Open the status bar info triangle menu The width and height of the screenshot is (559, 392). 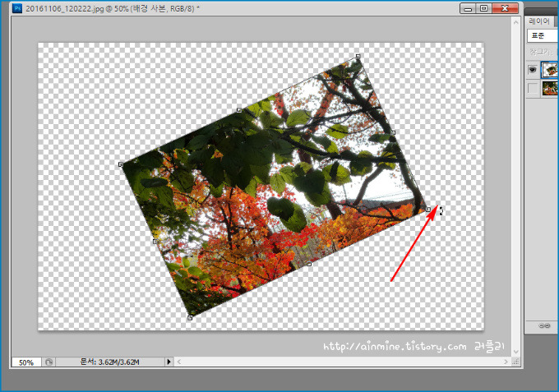(x=169, y=362)
